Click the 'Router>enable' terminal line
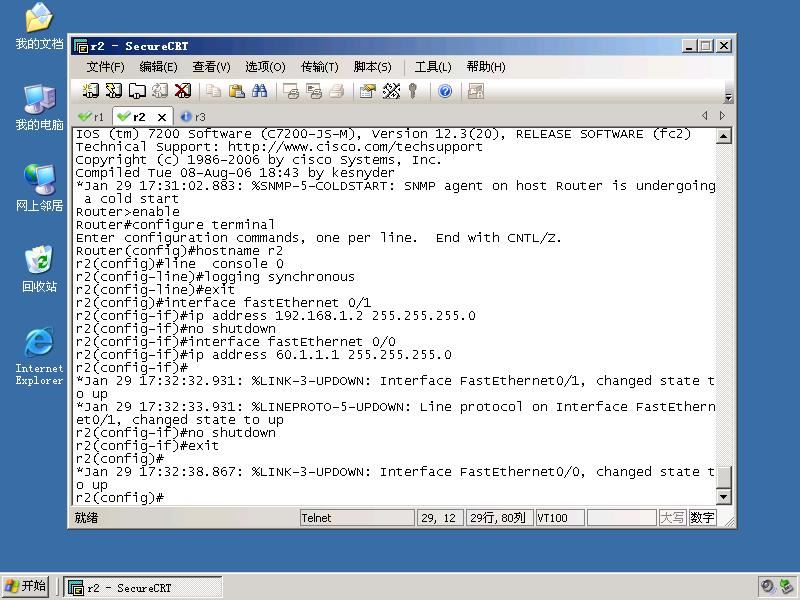 coord(128,212)
